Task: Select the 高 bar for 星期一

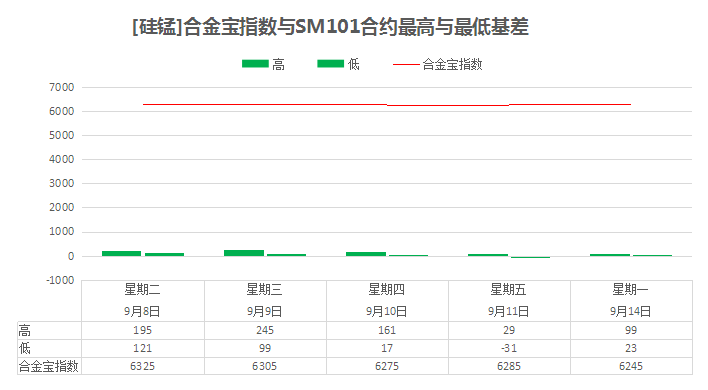Action: (x=610, y=255)
